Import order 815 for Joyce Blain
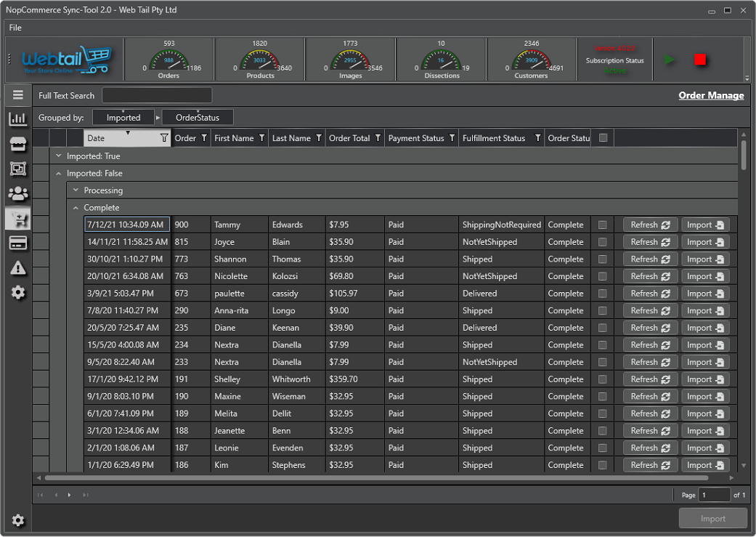Screen dimensions: 756x537 [705, 242]
